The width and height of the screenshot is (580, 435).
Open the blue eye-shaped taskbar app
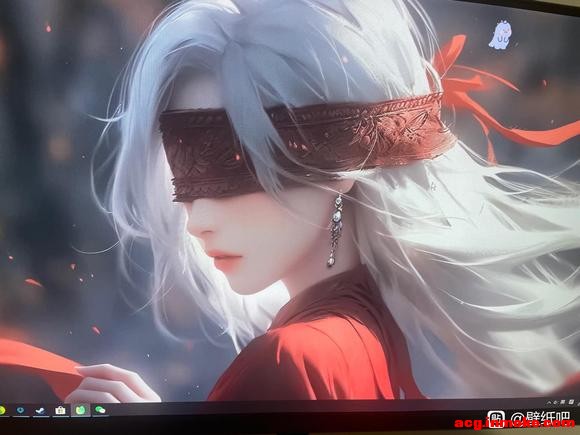point(20,410)
